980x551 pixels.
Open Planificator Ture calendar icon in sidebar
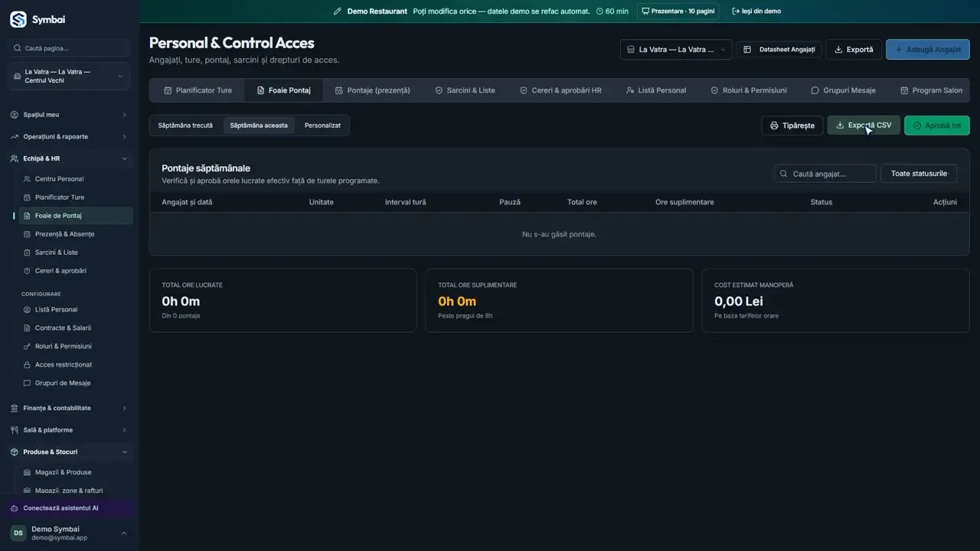pyautogui.click(x=28, y=197)
